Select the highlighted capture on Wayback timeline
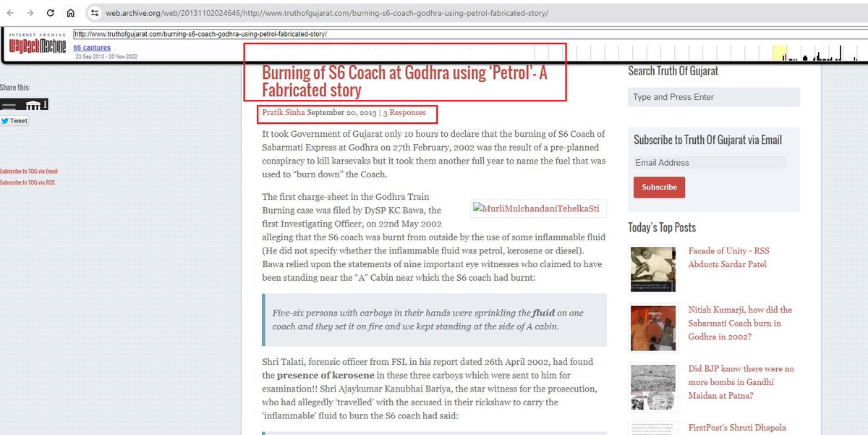The height and width of the screenshot is (435, 868). [x=779, y=53]
